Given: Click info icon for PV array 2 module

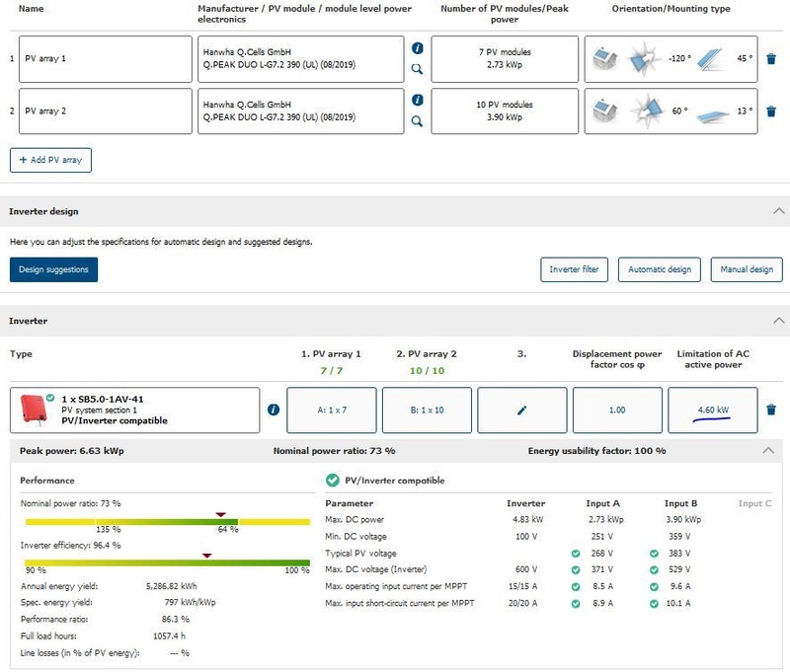Looking at the screenshot, I should click(x=417, y=101).
